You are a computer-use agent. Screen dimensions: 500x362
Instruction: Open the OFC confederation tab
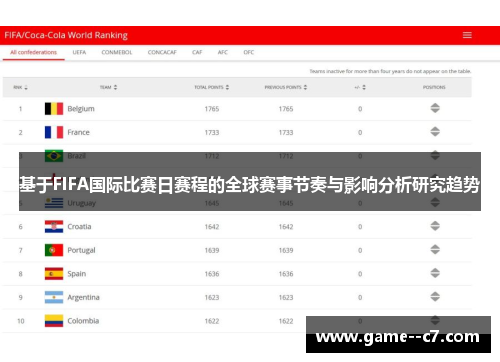tap(249, 52)
